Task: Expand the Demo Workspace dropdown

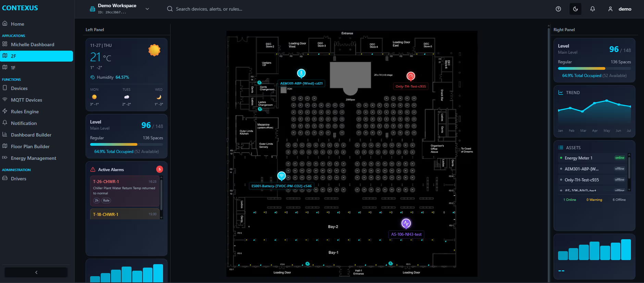Action: coord(147,9)
